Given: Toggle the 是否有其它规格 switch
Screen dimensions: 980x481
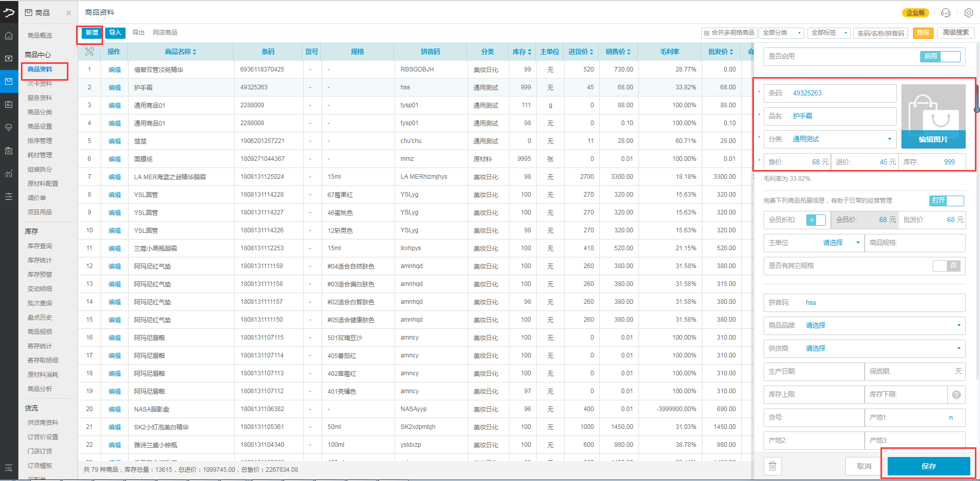Looking at the screenshot, I should coord(946,266).
